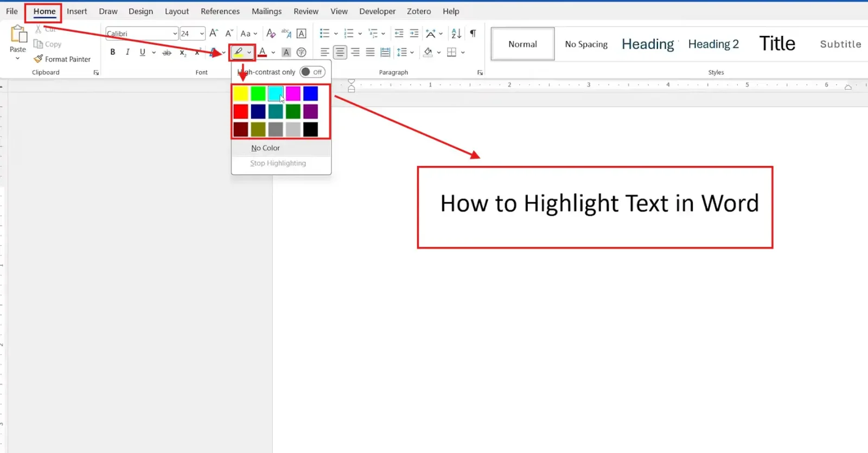Viewport: 868px width, 453px height.
Task: Expand the underline style arrow
Action: pos(154,53)
